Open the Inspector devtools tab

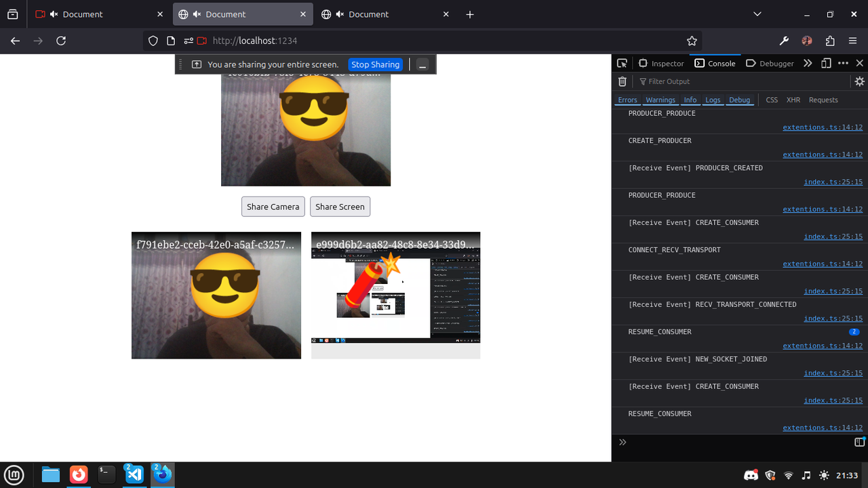click(661, 63)
